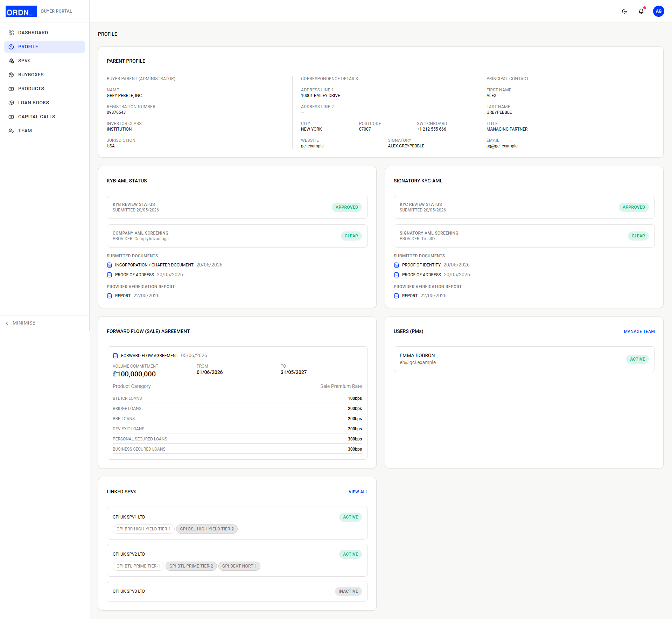Click ag@gci.example email address
This screenshot has height=619, width=672.
click(x=502, y=146)
